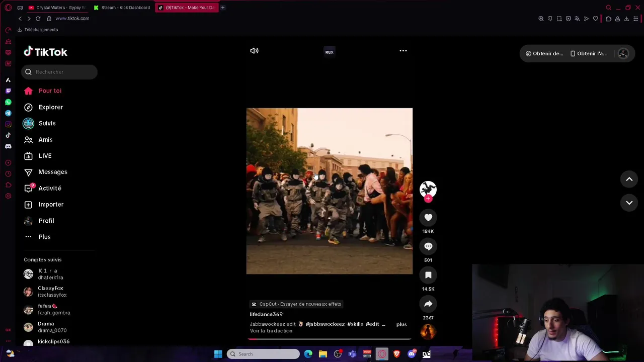Screen dimensions: 644x362
Task: Click the Obtenir l'a... app button
Action: (x=588, y=53)
